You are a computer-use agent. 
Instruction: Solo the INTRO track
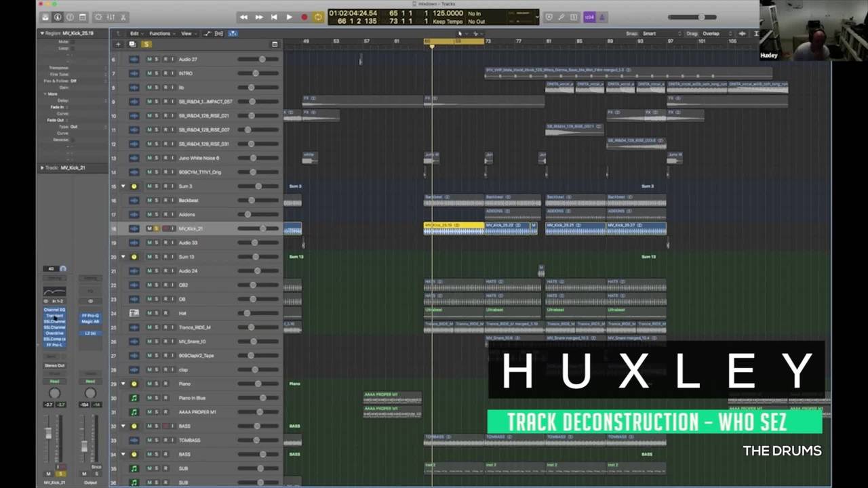(157, 73)
